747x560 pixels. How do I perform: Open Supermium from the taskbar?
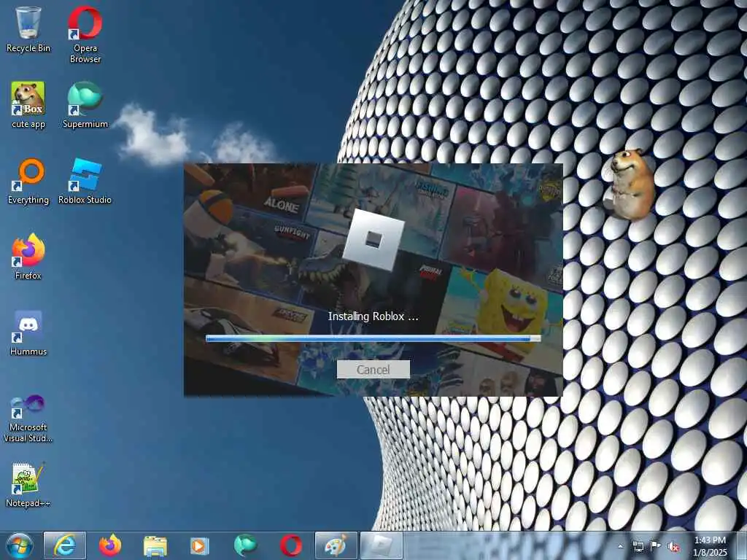tap(245, 545)
